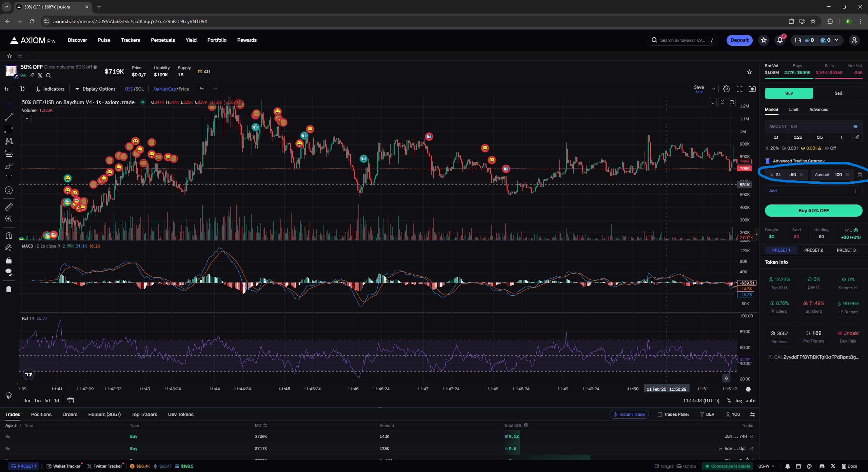Toggle MarketCap/Price display mode
Screen dimensions: 868x472
tap(171, 89)
